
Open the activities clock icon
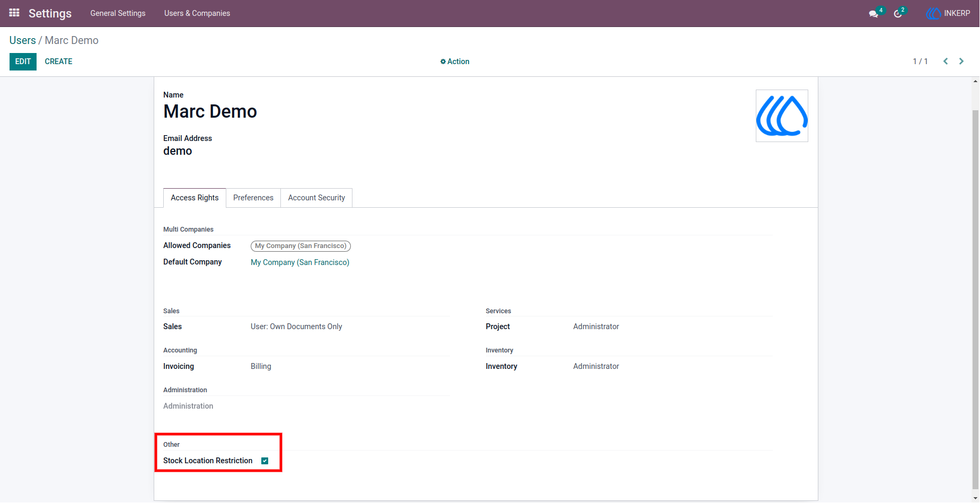pos(898,14)
